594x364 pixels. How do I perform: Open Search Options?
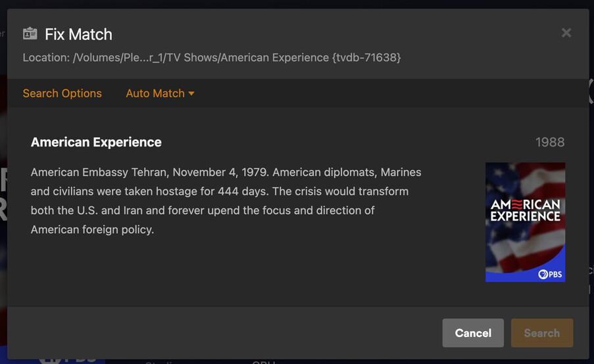pyautogui.click(x=62, y=93)
